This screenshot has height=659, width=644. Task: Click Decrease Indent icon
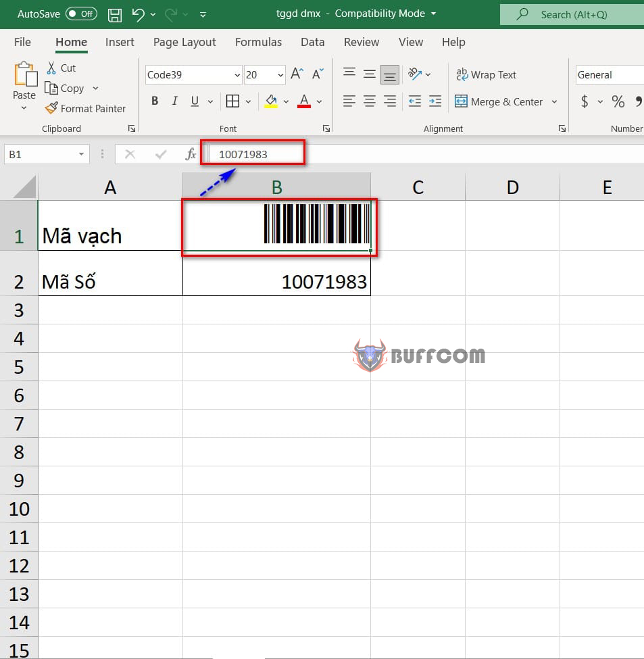click(415, 101)
